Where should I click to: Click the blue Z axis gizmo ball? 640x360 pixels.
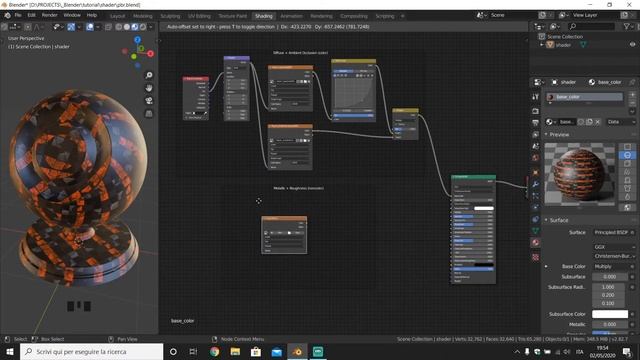coord(138,40)
